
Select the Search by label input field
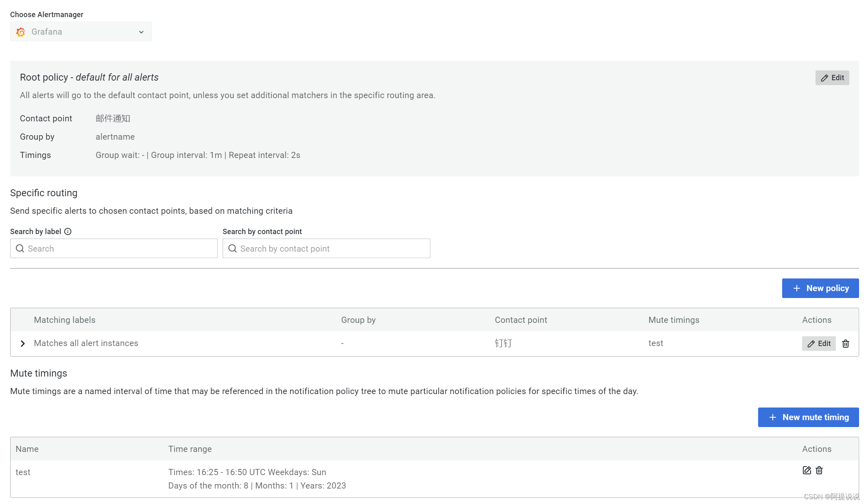point(114,248)
